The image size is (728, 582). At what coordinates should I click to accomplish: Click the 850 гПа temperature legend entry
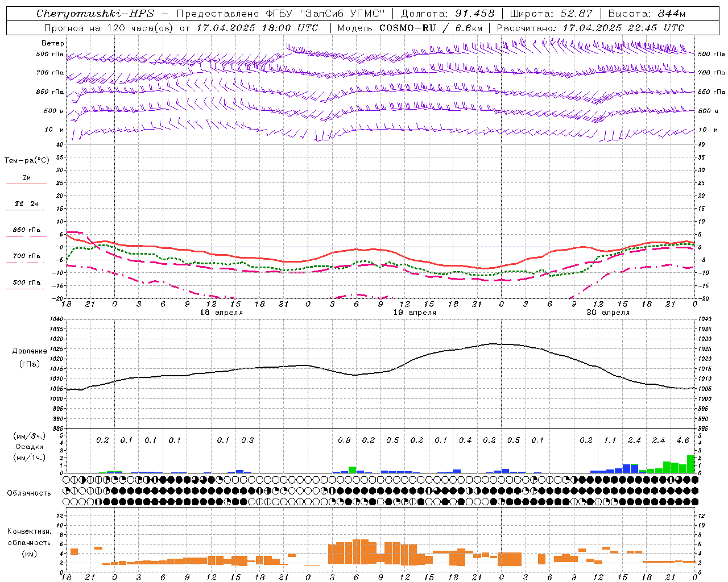click(x=27, y=230)
